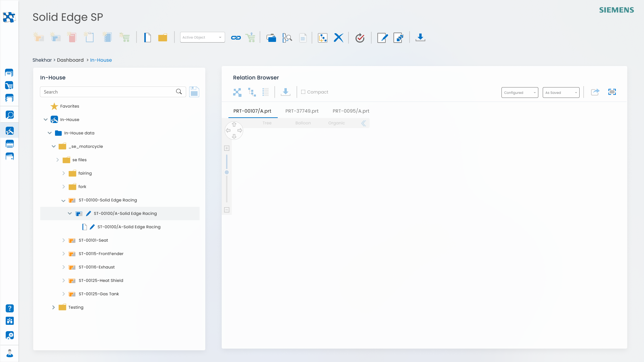The image size is (644, 362).
Task: Click the new document toolbar icon
Action: tap(148, 38)
